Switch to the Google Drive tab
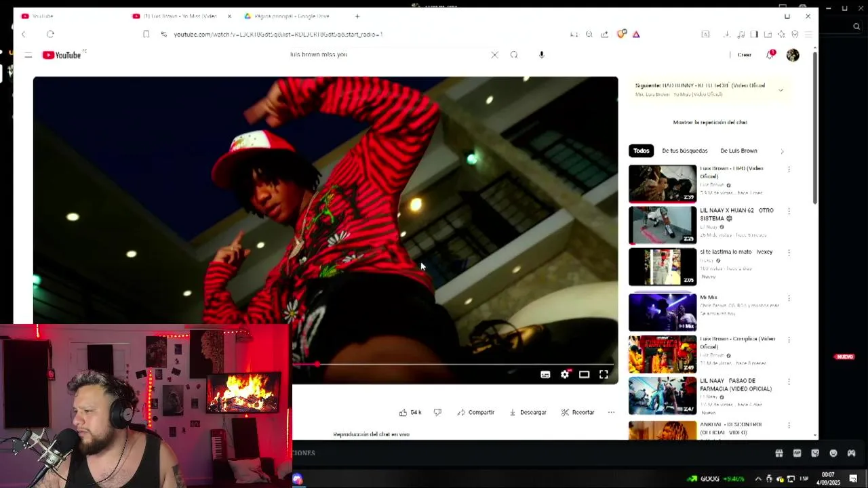 tap(292, 16)
